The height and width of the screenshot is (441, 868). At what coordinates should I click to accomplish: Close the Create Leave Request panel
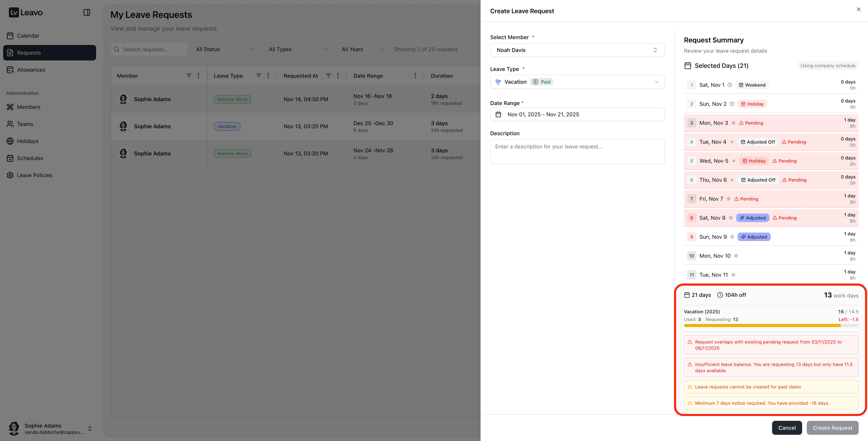point(858,9)
